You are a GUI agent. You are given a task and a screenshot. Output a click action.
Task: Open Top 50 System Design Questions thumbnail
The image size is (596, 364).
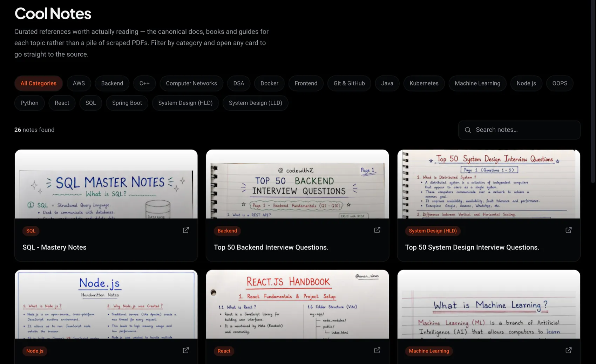click(489, 184)
